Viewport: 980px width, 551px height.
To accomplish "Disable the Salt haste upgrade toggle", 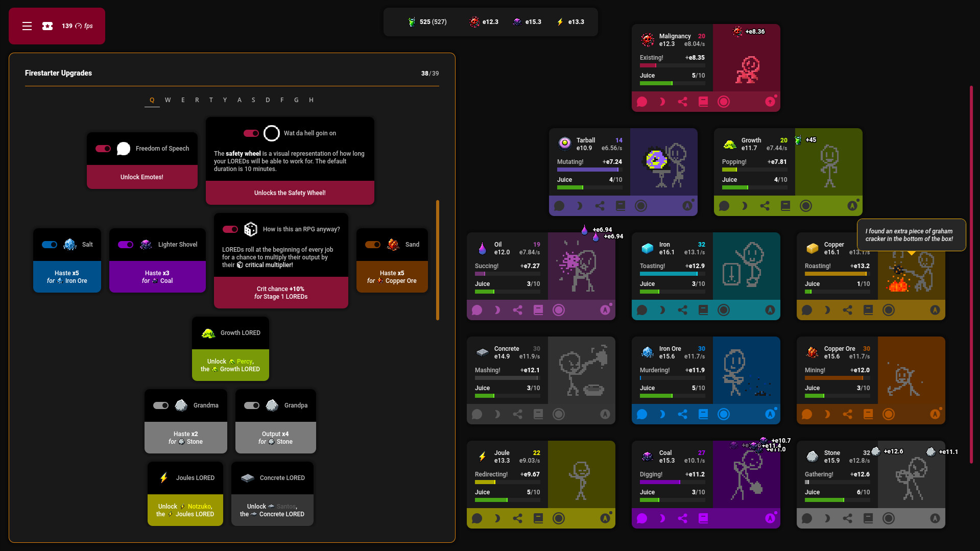I will tap(50, 245).
